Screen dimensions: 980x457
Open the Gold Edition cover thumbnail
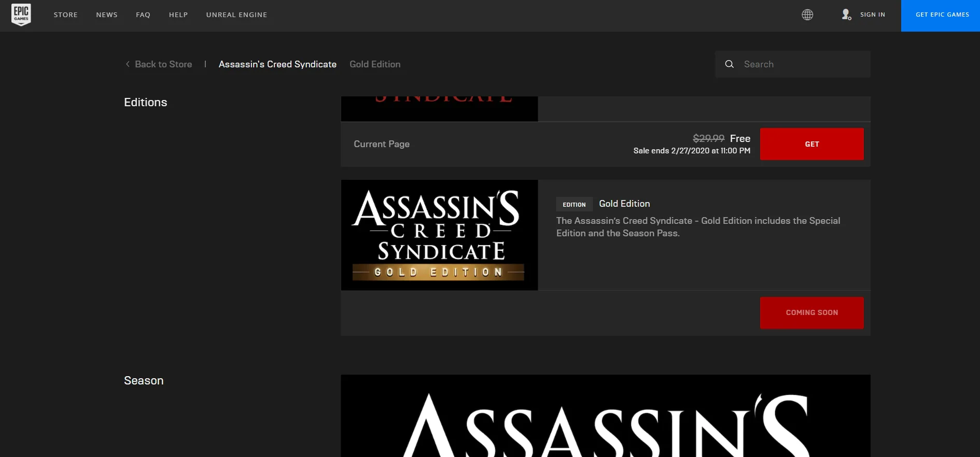coord(440,235)
